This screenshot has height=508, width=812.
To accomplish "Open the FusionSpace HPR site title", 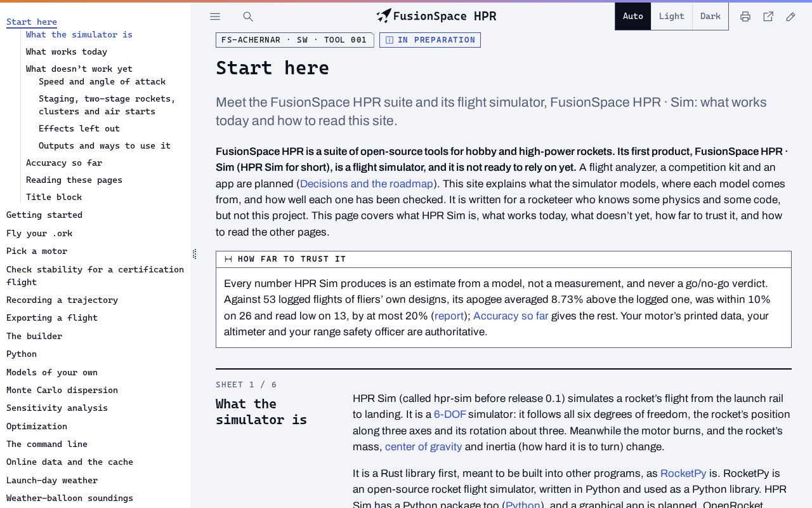I will [445, 17].
